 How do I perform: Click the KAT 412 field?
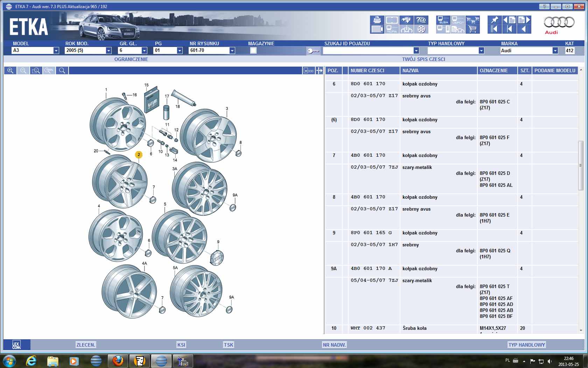click(569, 50)
